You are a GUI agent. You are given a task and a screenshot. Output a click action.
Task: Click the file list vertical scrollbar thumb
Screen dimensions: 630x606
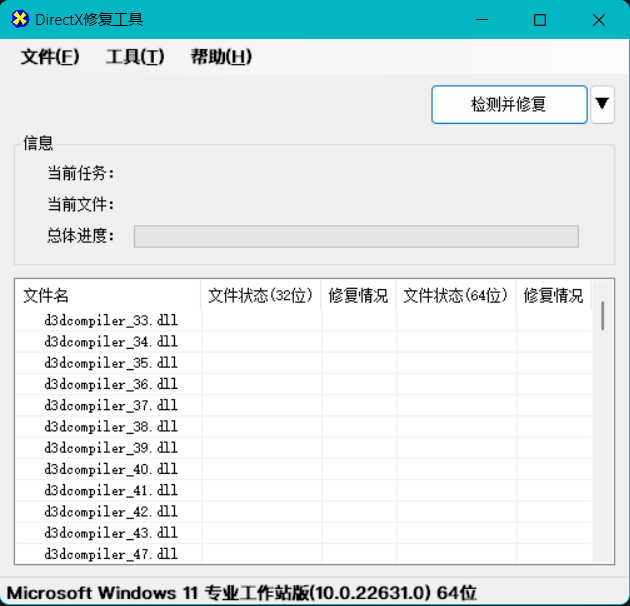[x=603, y=316]
